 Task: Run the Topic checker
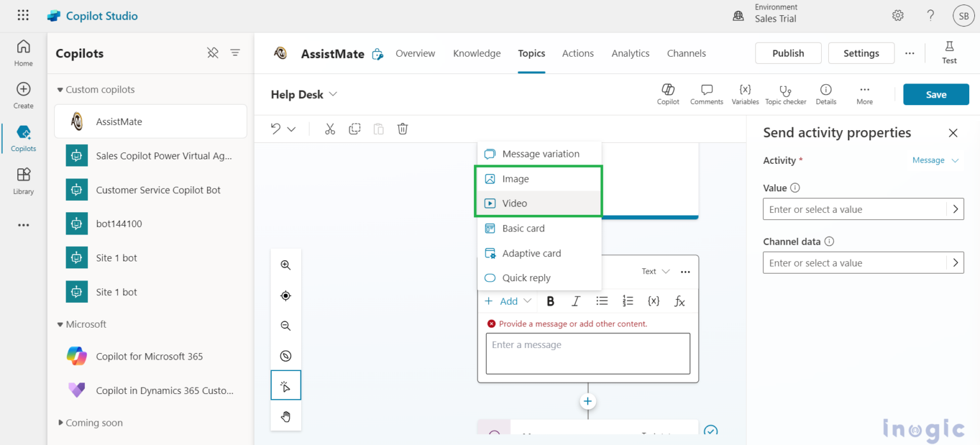pyautogui.click(x=785, y=94)
